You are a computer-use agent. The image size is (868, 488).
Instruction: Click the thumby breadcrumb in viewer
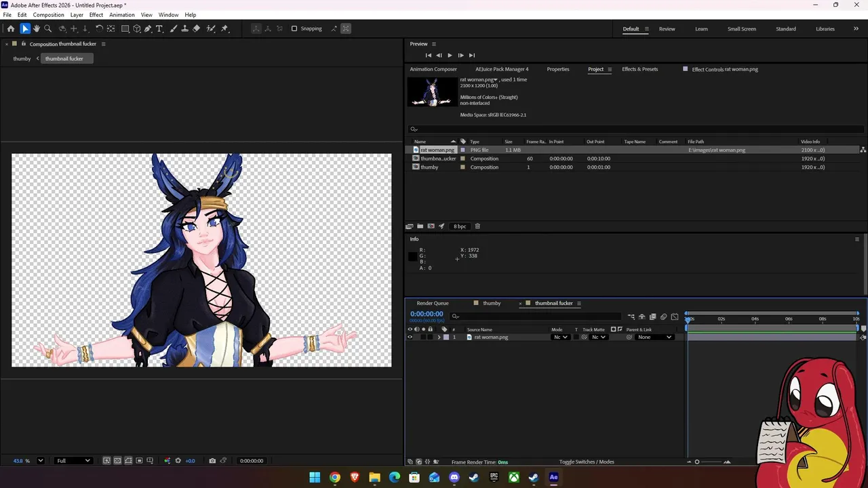22,58
